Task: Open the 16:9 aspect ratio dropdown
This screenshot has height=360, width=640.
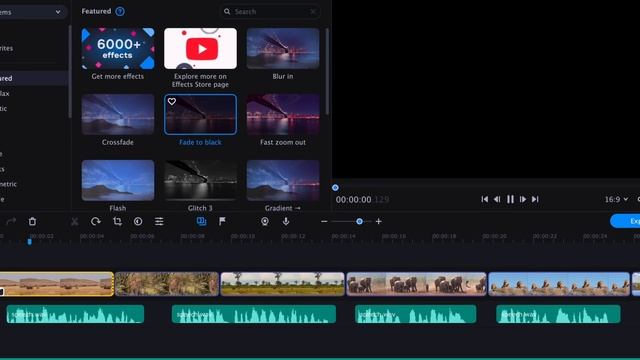Action: tap(616, 199)
